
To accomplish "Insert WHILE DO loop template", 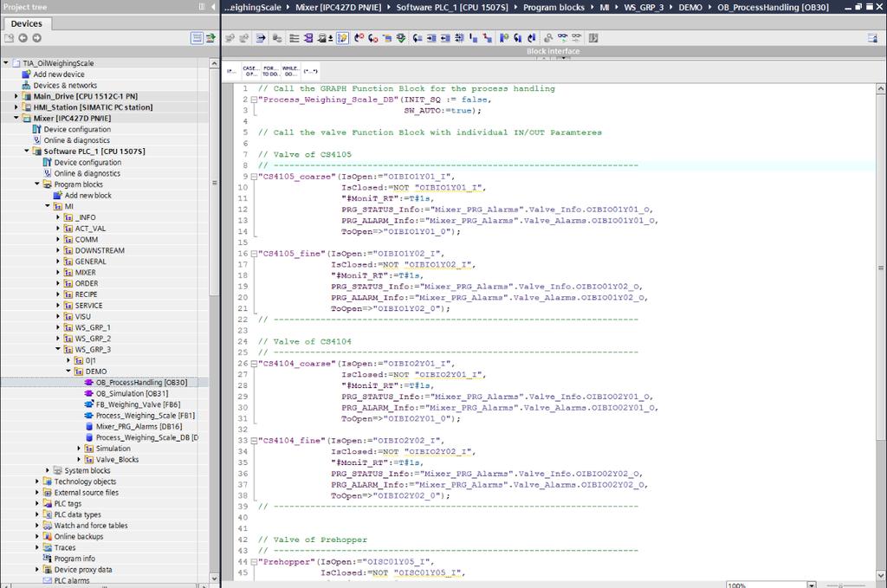I will coord(290,71).
